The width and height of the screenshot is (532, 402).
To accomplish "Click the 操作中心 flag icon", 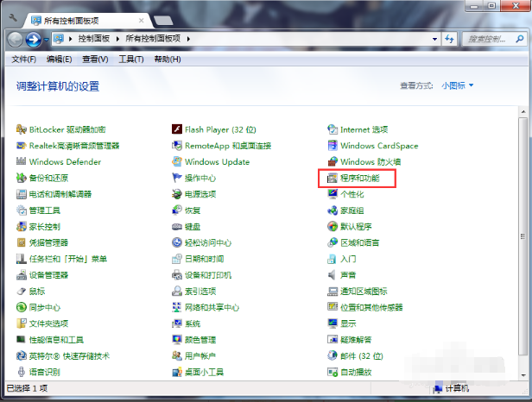I will 177,178.
